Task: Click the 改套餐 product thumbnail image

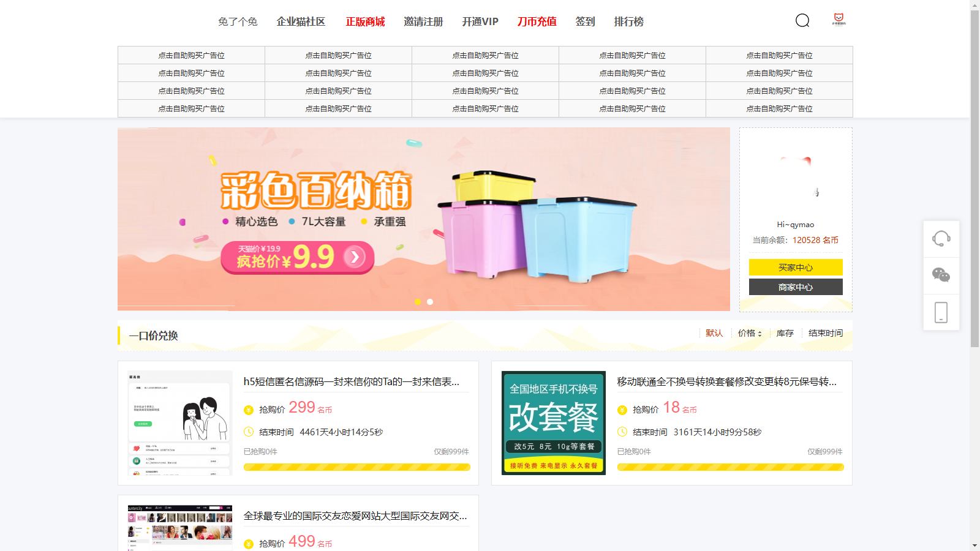Action: pyautogui.click(x=552, y=421)
